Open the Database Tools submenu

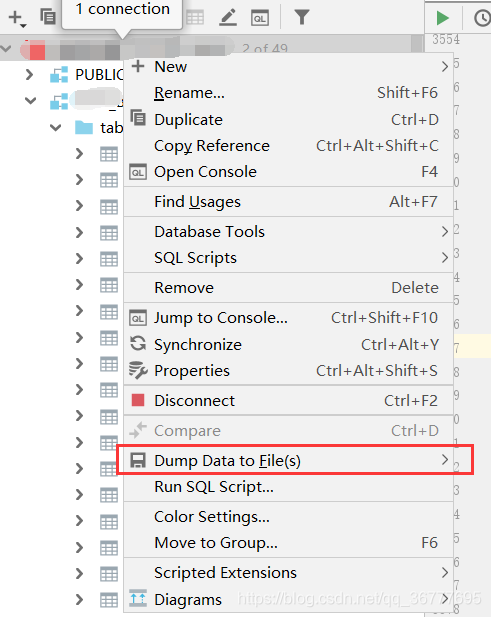pyautogui.click(x=289, y=232)
